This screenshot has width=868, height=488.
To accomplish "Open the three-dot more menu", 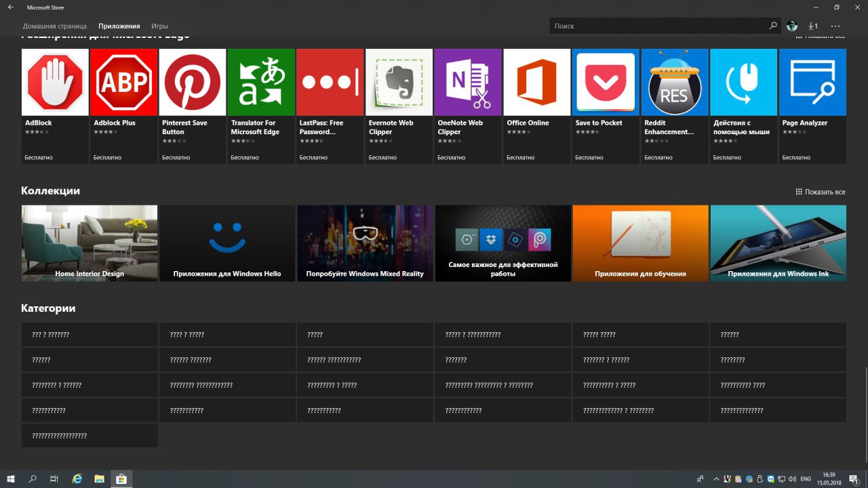I will [x=835, y=26].
